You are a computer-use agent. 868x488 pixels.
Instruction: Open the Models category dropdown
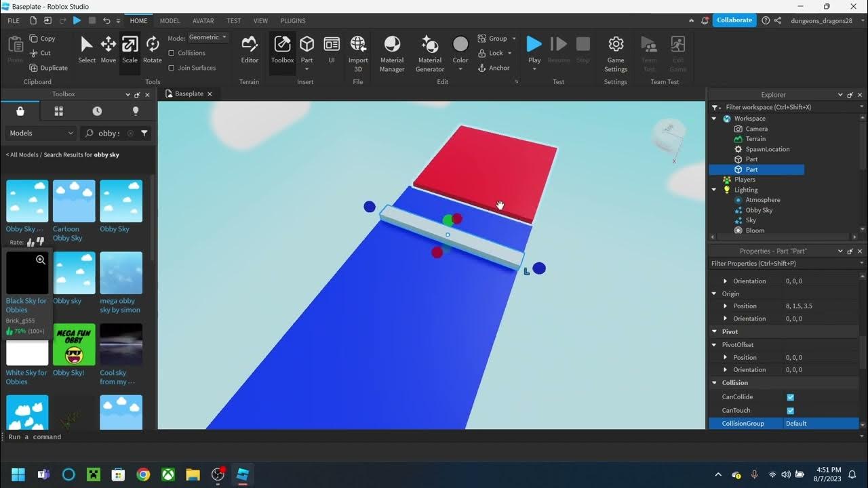click(41, 134)
